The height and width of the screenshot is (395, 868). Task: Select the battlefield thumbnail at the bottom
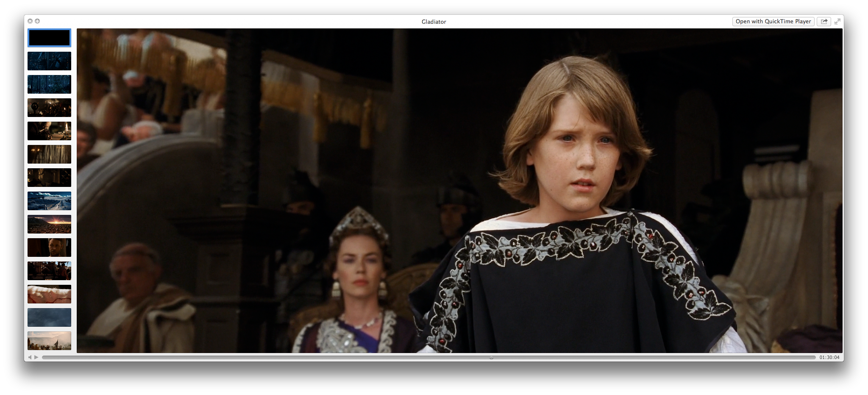[x=49, y=340]
